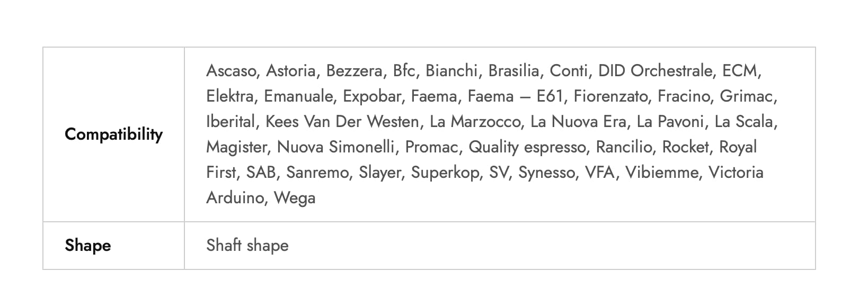868x307 pixels.
Task: Click the DID Orchestrale entry
Action: click(x=656, y=71)
